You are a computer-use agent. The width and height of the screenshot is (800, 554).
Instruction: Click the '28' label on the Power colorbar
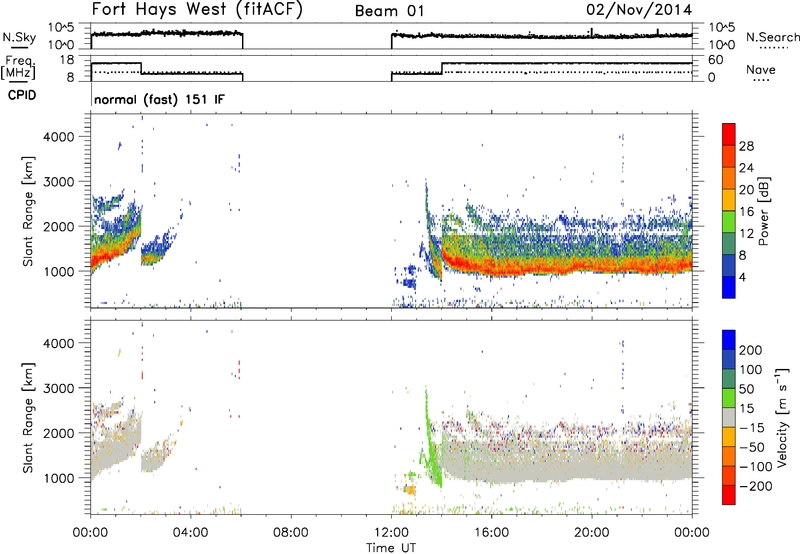746,146
